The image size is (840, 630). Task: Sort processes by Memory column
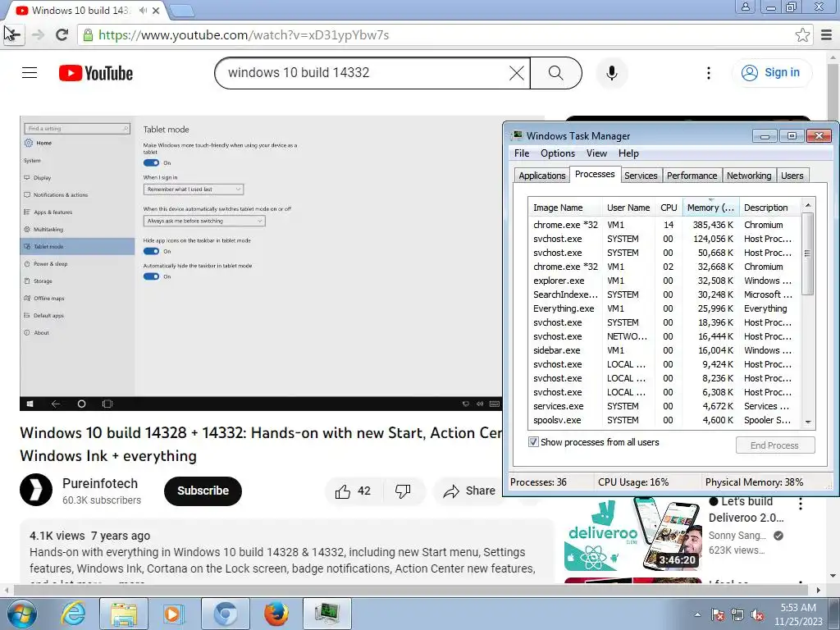point(711,208)
